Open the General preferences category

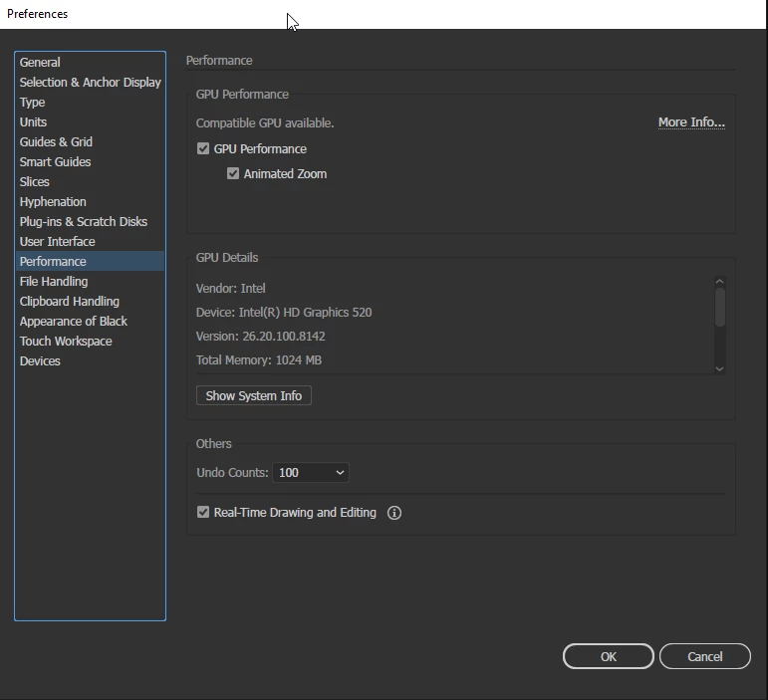(x=90, y=62)
